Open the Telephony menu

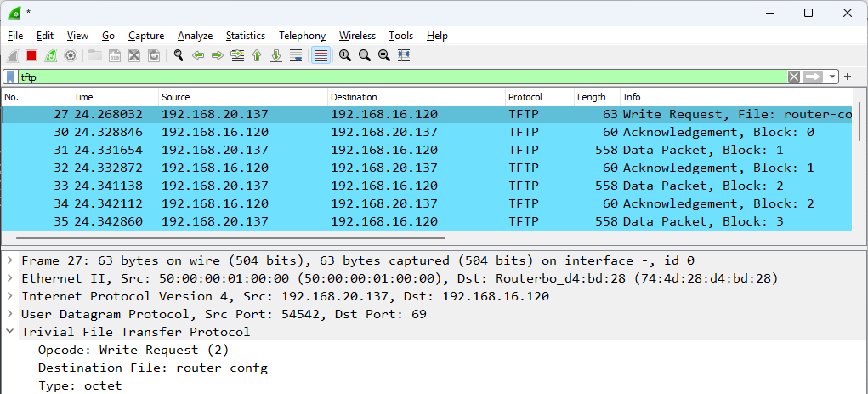(x=303, y=36)
